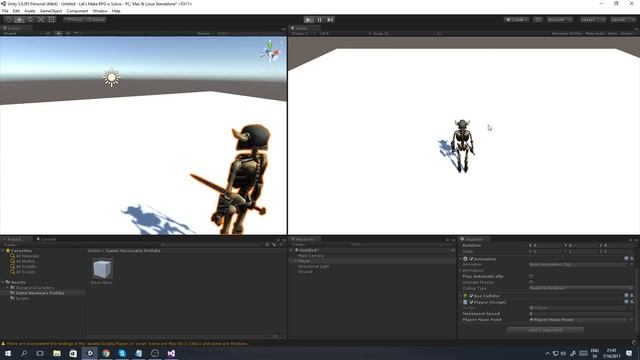Click the Play button
This screenshot has width=640, height=360.
(x=309, y=20)
